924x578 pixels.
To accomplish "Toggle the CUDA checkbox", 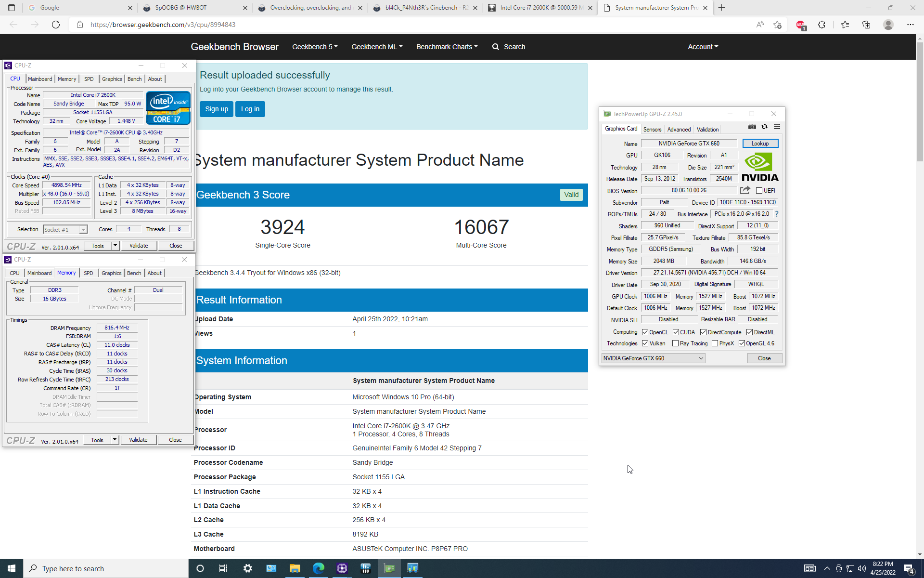I will (676, 332).
